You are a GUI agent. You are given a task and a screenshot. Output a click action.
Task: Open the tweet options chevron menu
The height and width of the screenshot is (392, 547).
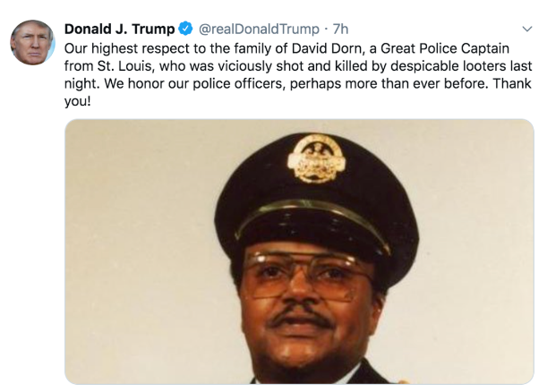pos(526,27)
